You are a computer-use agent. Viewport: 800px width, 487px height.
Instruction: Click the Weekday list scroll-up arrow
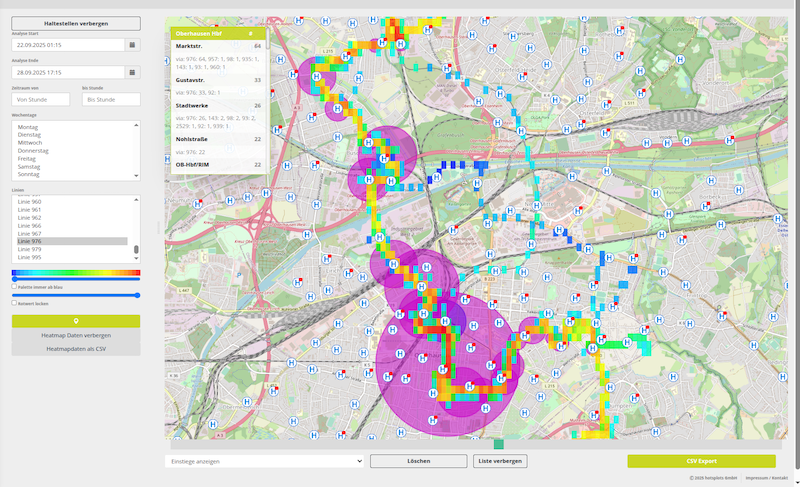(x=137, y=125)
